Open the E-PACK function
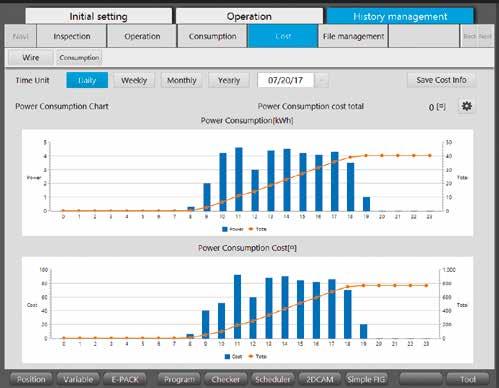The width and height of the screenshot is (499, 388). (x=125, y=379)
